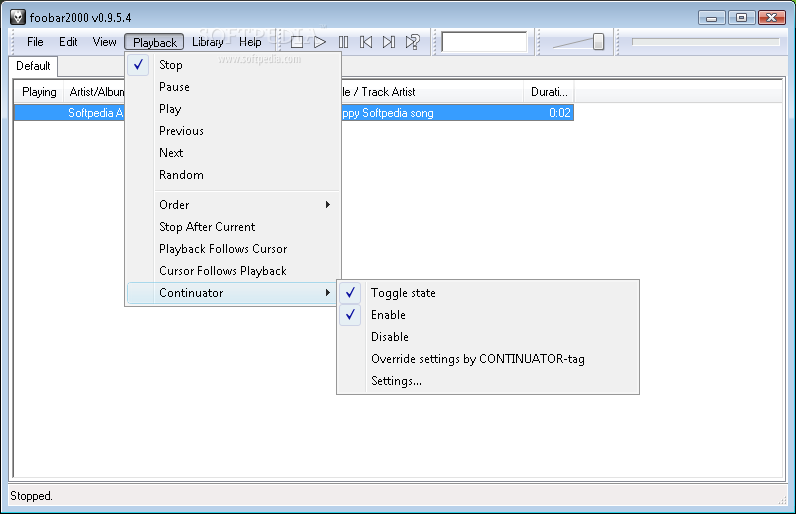Select the Softpedia song playlist row
This screenshot has height=514, width=796.
coord(293,113)
